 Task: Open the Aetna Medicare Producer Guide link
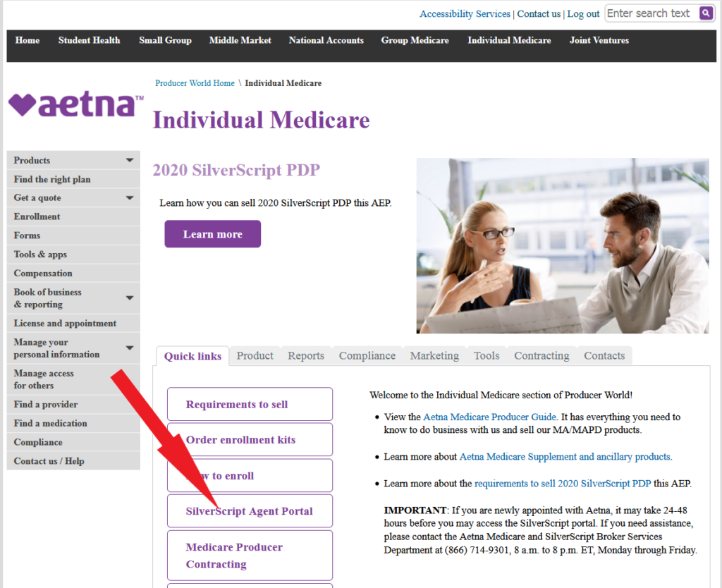[x=490, y=417]
